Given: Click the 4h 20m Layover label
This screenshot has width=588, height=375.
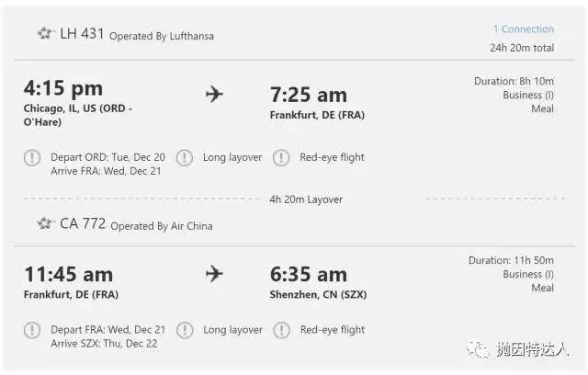Looking at the screenshot, I should point(306,199).
